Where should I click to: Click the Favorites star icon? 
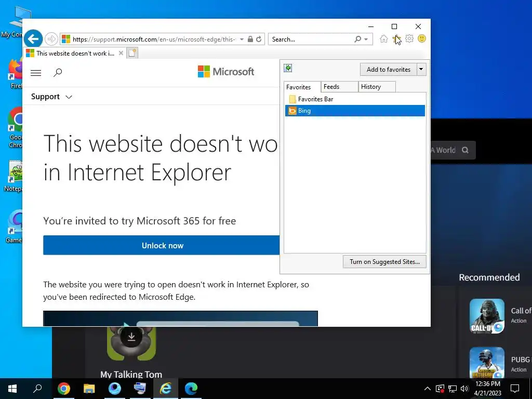point(396,38)
